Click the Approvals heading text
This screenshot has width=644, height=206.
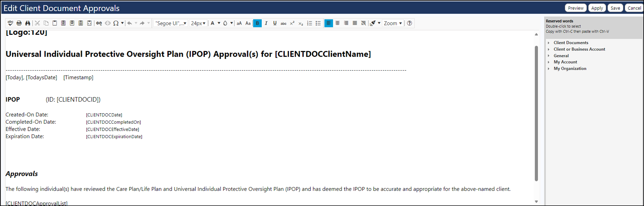pos(22,174)
